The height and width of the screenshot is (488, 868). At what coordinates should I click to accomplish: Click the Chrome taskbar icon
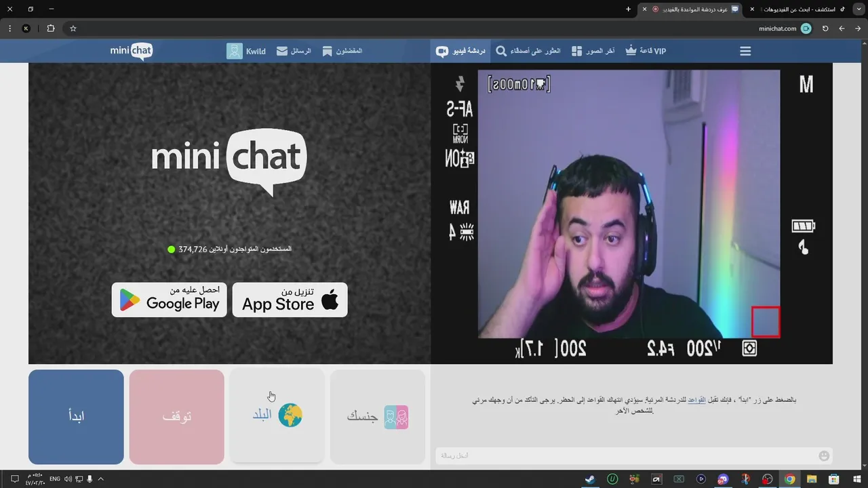coord(790,479)
